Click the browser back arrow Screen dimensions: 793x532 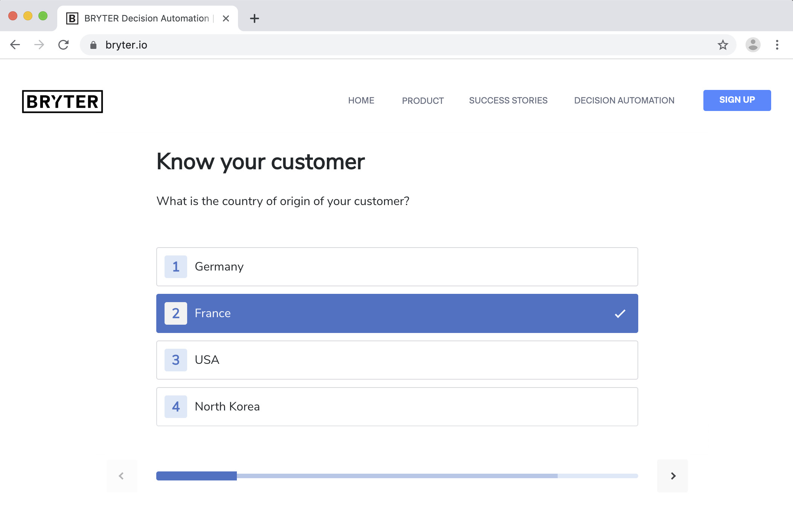pos(15,45)
